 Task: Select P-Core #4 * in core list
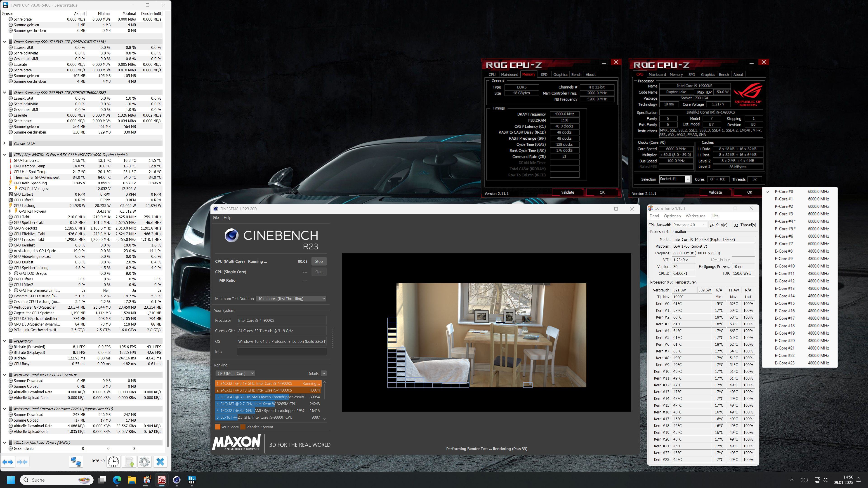pos(799,221)
